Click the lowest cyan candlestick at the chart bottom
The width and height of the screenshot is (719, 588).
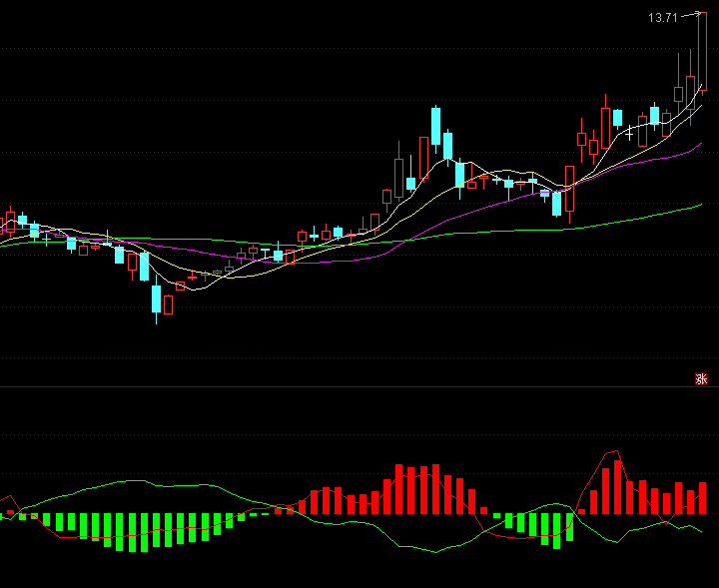tap(157, 299)
